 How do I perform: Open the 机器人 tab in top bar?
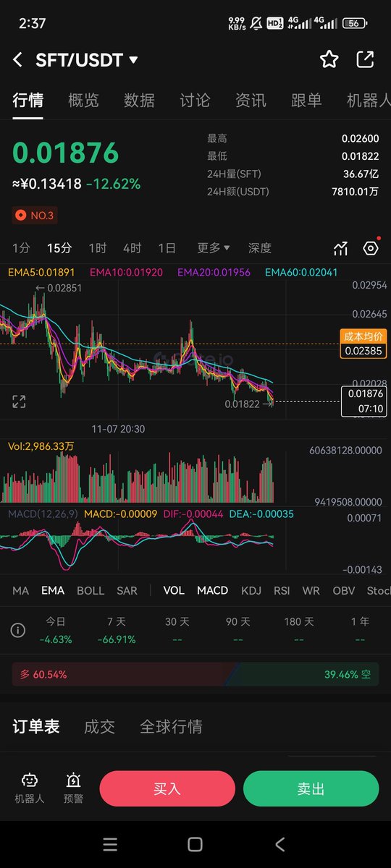click(x=368, y=101)
